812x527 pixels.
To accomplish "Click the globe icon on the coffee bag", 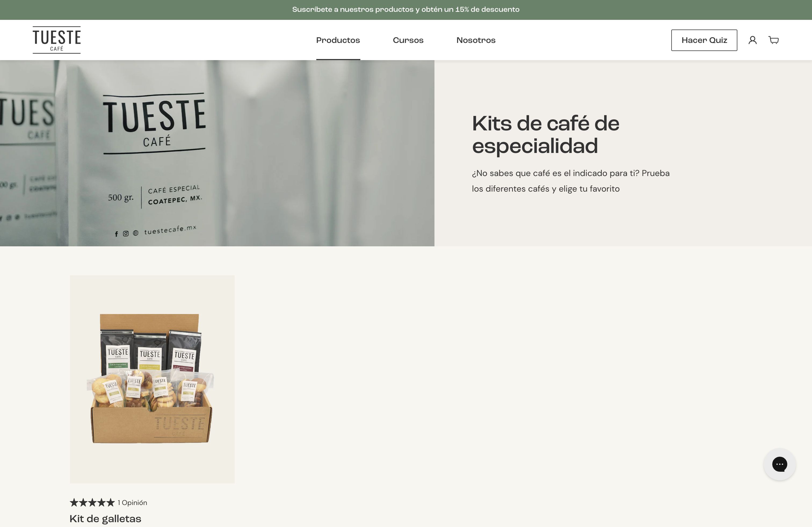I will [136, 233].
